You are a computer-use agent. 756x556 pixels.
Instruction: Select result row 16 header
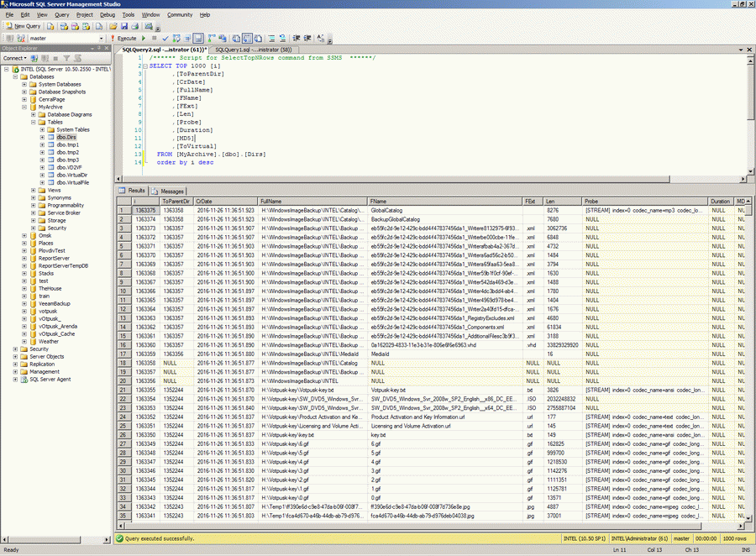pyautogui.click(x=124, y=345)
